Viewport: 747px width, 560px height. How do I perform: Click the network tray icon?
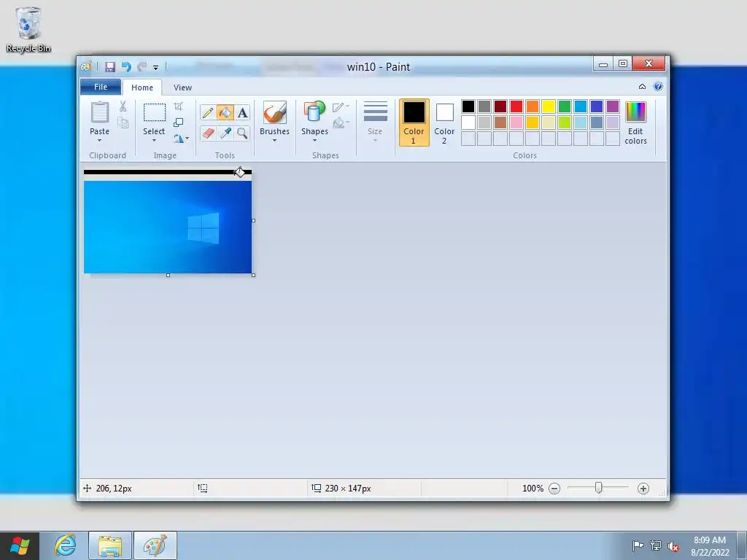656,545
